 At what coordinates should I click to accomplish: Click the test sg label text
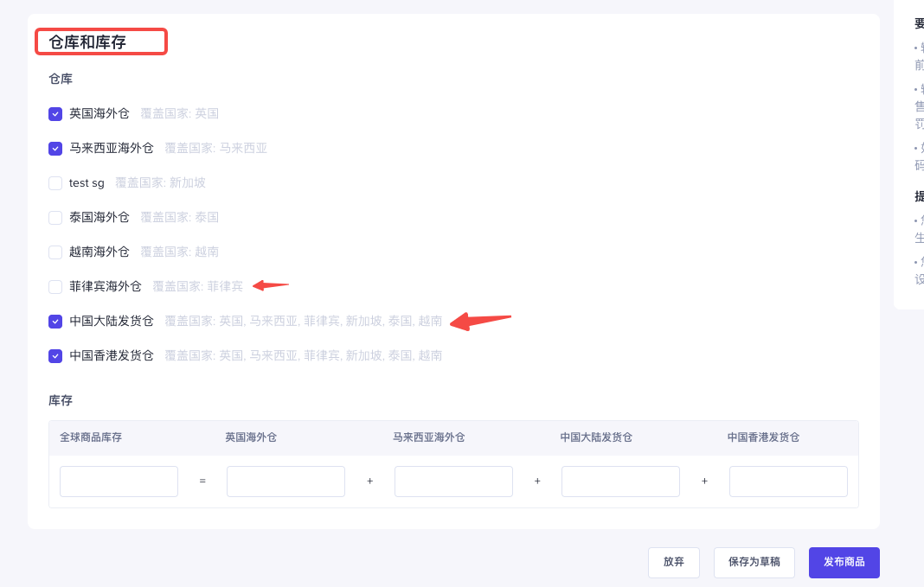[x=87, y=183]
